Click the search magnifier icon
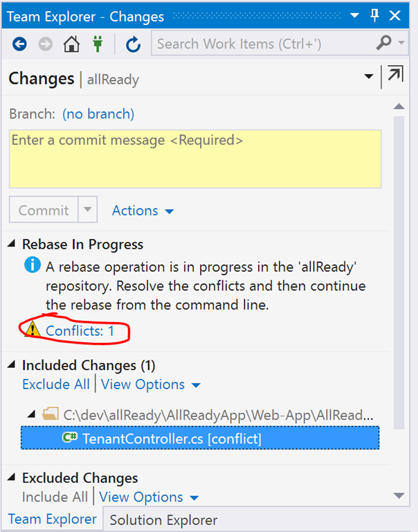Viewport: 418px width, 532px height. pos(384,43)
